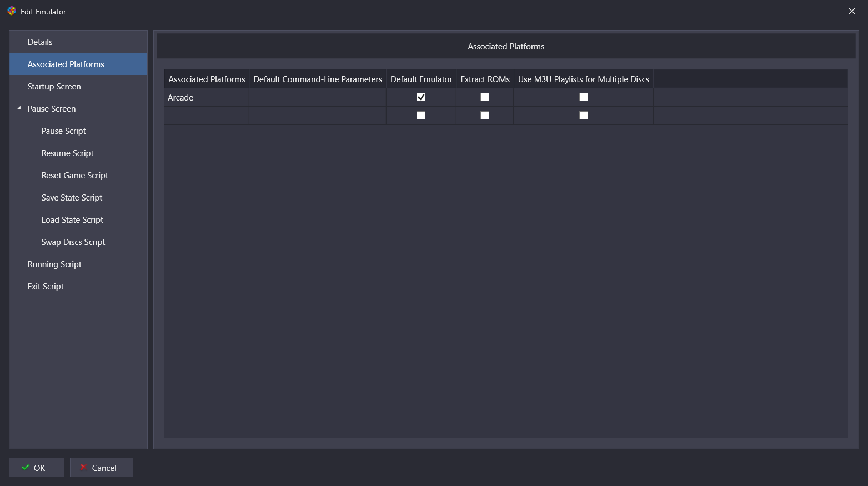Check Default Emulator in the empty new row

click(421, 116)
